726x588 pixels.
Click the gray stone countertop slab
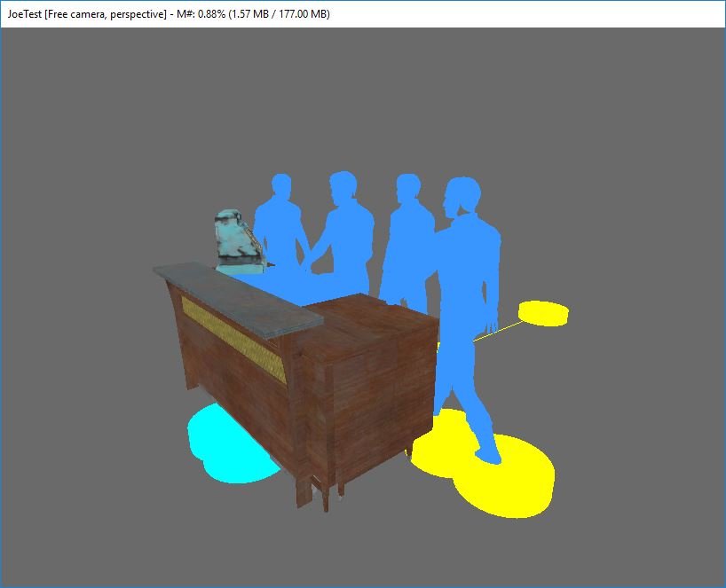click(238, 299)
